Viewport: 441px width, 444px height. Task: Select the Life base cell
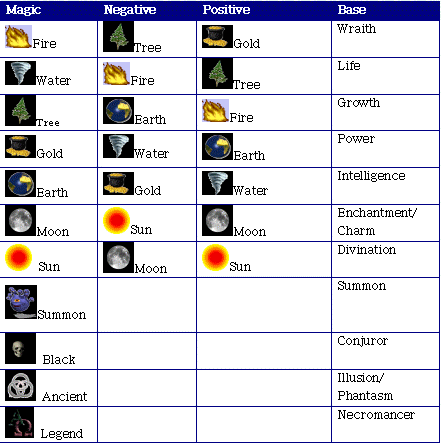(385, 76)
